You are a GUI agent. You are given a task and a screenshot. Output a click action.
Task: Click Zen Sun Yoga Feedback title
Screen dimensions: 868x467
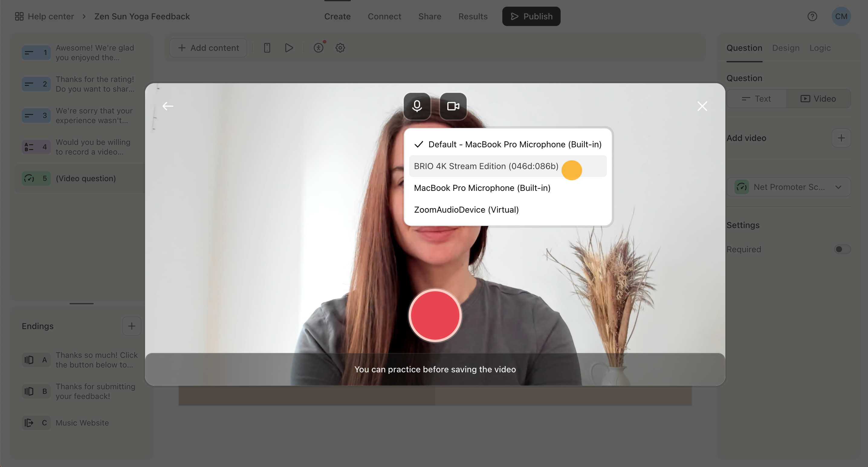(x=142, y=16)
